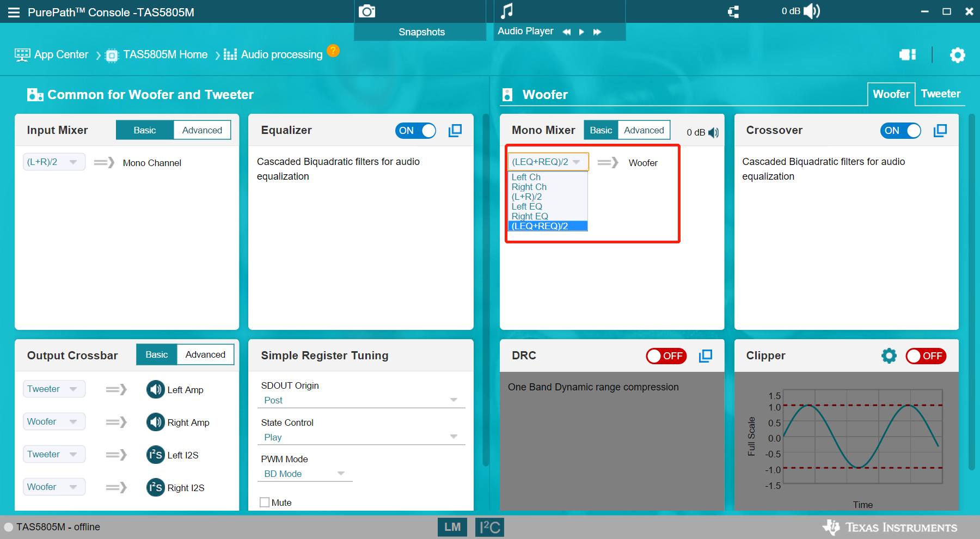Pop out the Crossover panel
Screen dimensions: 980x539
(x=940, y=130)
